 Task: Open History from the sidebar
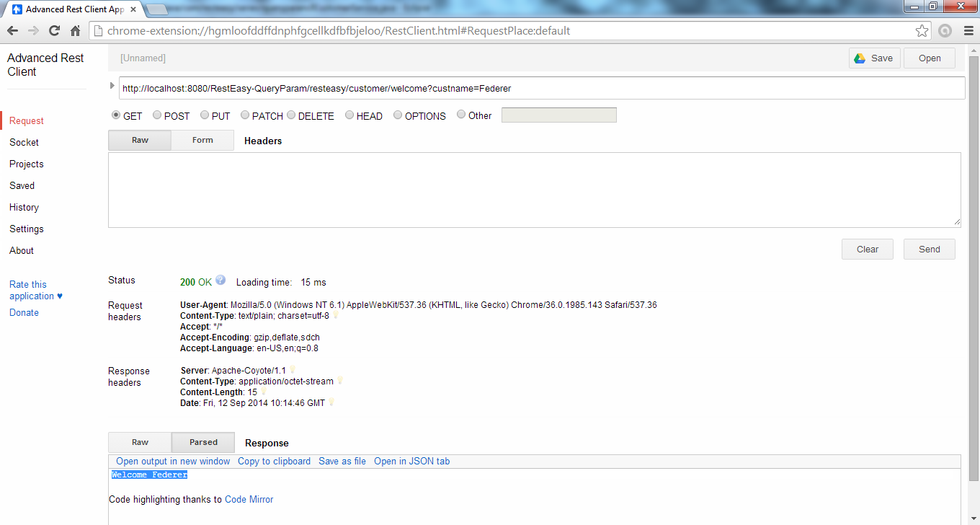pyautogui.click(x=24, y=207)
